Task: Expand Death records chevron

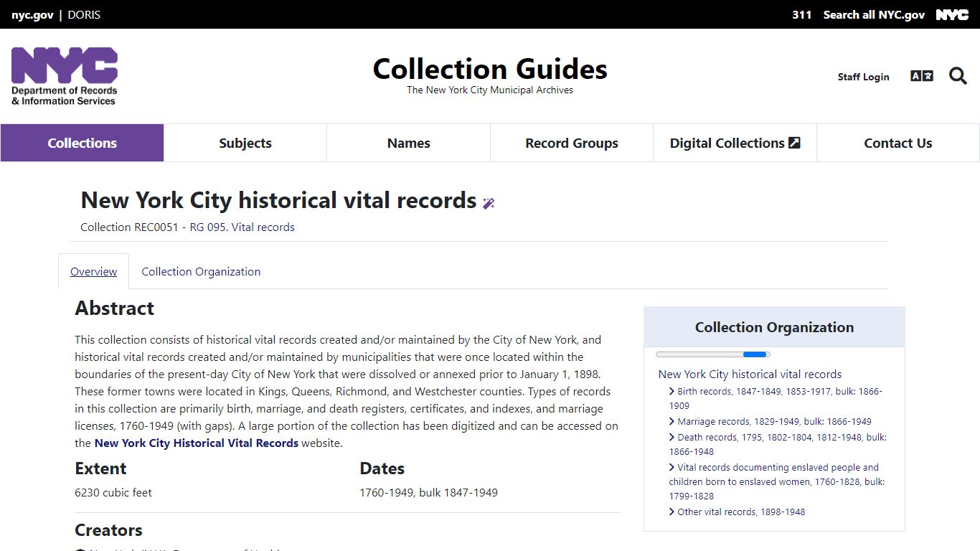Action: 672,437
